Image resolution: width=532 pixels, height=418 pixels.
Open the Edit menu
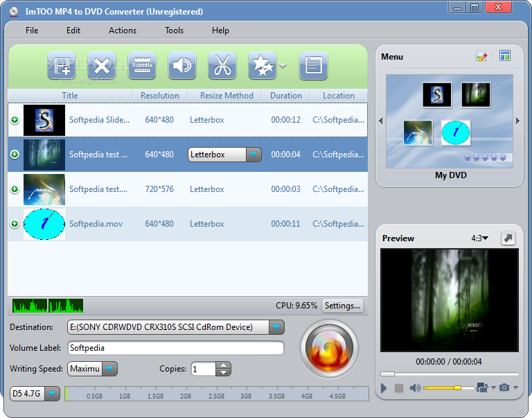pyautogui.click(x=73, y=31)
